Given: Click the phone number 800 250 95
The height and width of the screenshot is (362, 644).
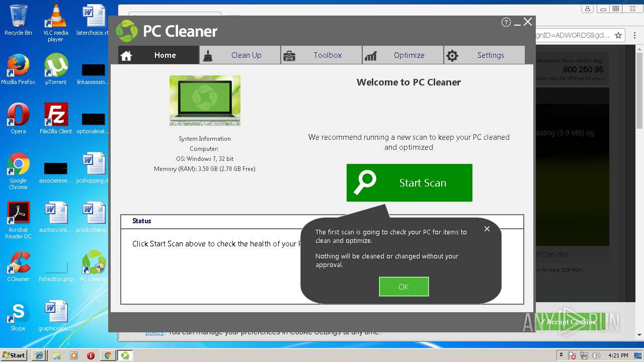Looking at the screenshot, I should point(583,70).
